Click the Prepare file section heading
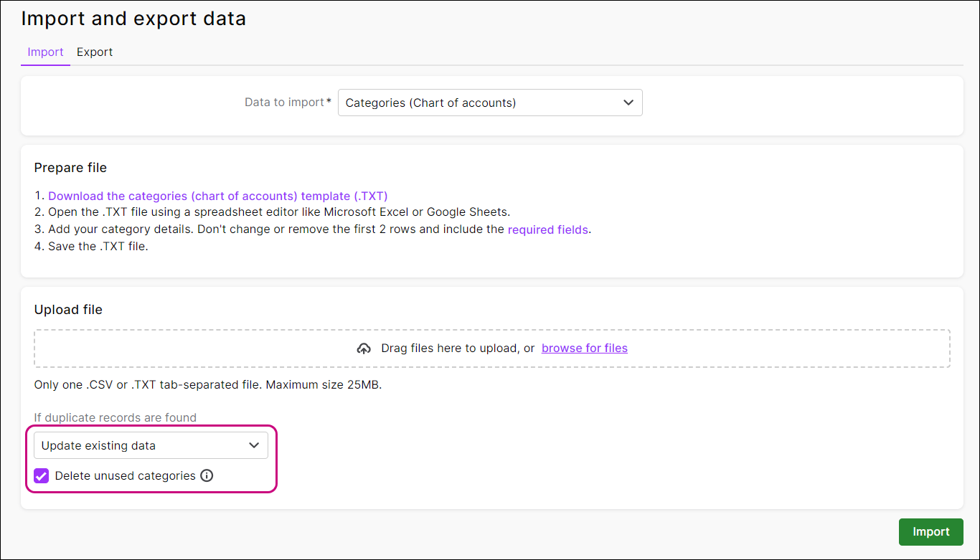 [70, 167]
